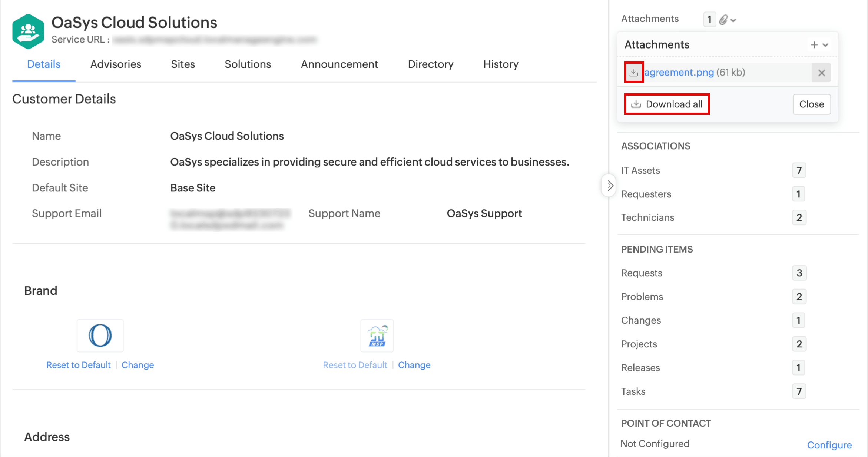868x457 pixels.
Task: Click Reset to Default under the O logo
Action: tap(78, 365)
